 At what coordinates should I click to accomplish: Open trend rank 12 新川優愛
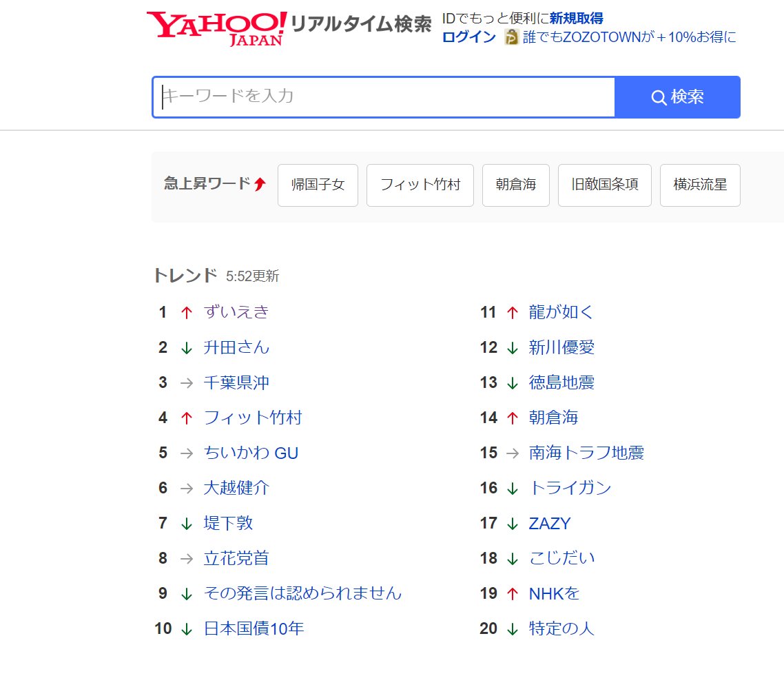pos(561,347)
